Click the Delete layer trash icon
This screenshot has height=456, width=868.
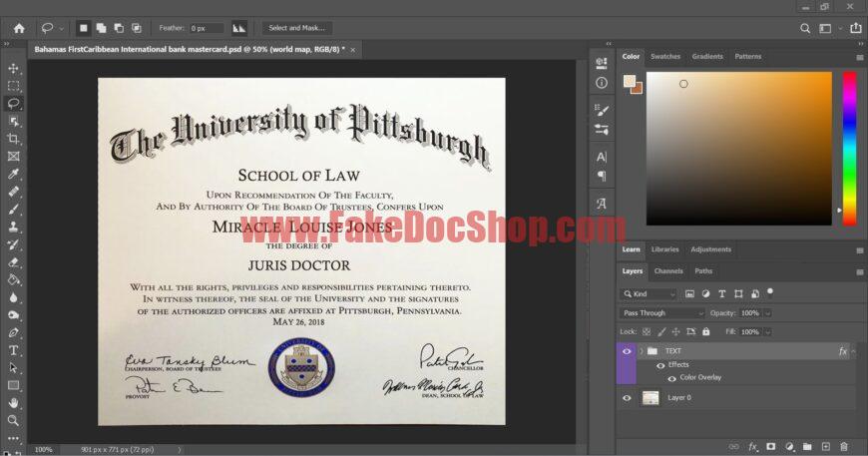click(844, 446)
